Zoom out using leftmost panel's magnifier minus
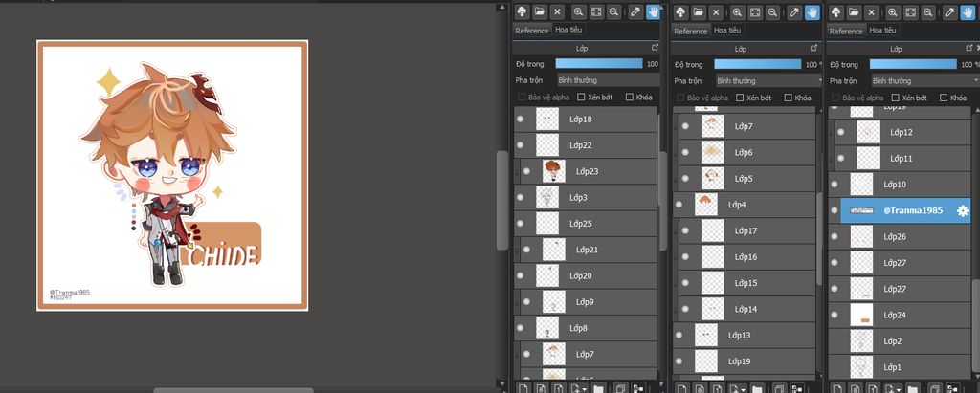 (614, 11)
